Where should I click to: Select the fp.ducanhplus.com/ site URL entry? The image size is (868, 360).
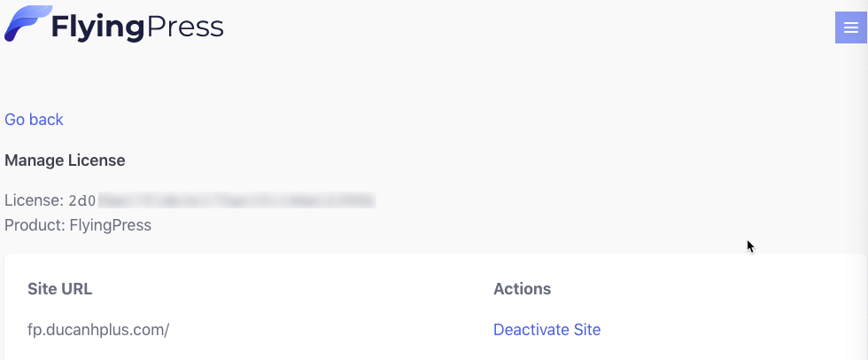click(97, 330)
